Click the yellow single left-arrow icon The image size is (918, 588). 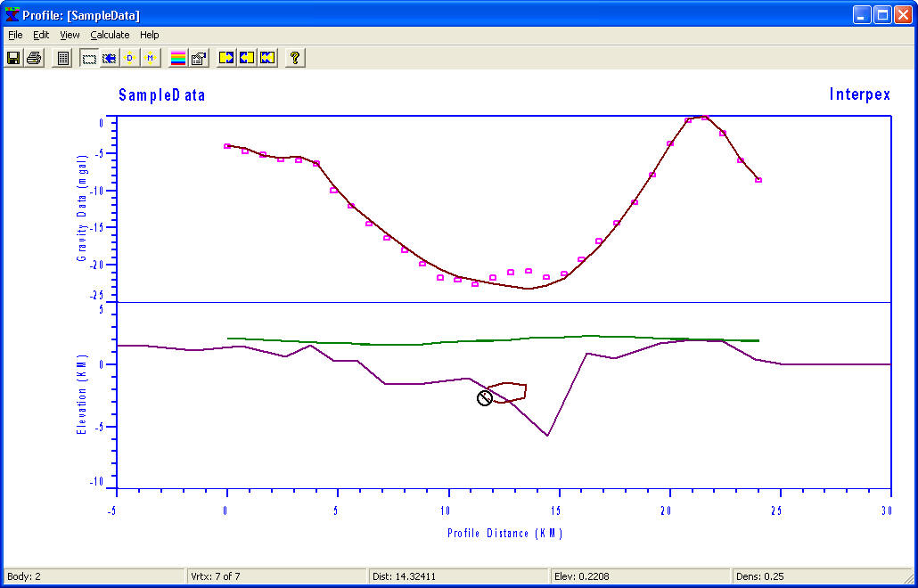247,58
